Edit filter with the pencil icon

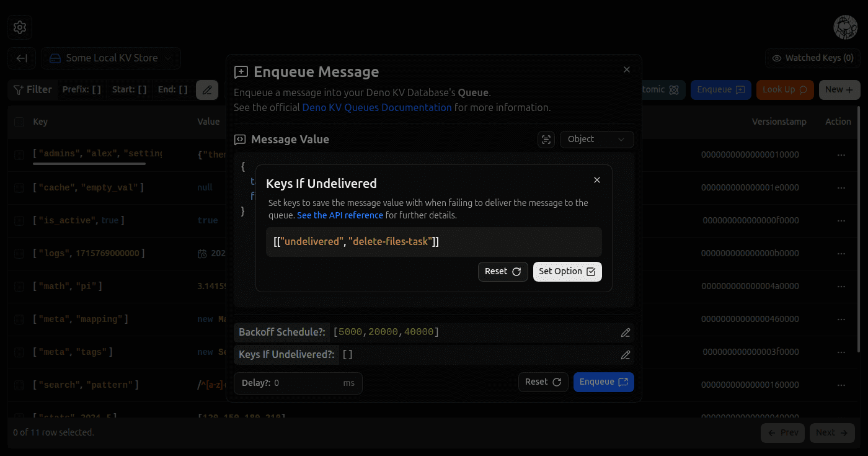click(x=207, y=90)
